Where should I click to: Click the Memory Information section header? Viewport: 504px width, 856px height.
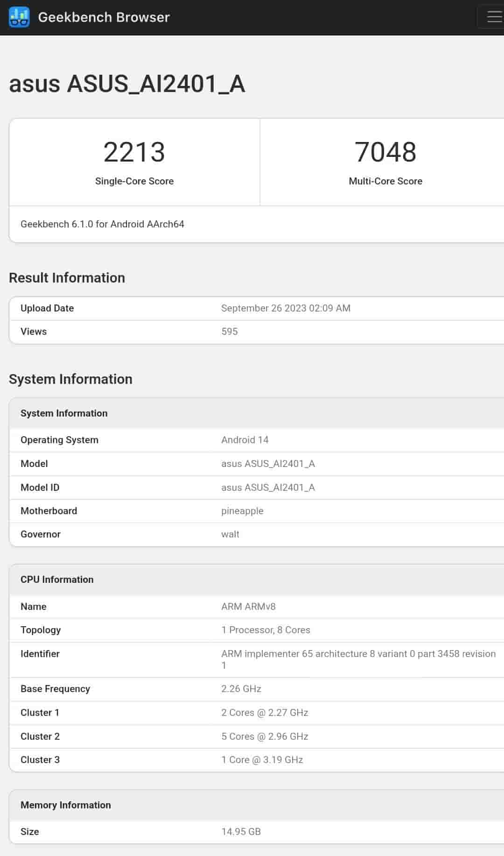(66, 805)
